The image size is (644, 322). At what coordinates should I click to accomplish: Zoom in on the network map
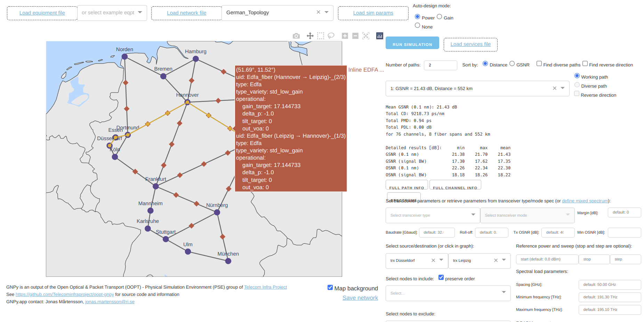(345, 36)
